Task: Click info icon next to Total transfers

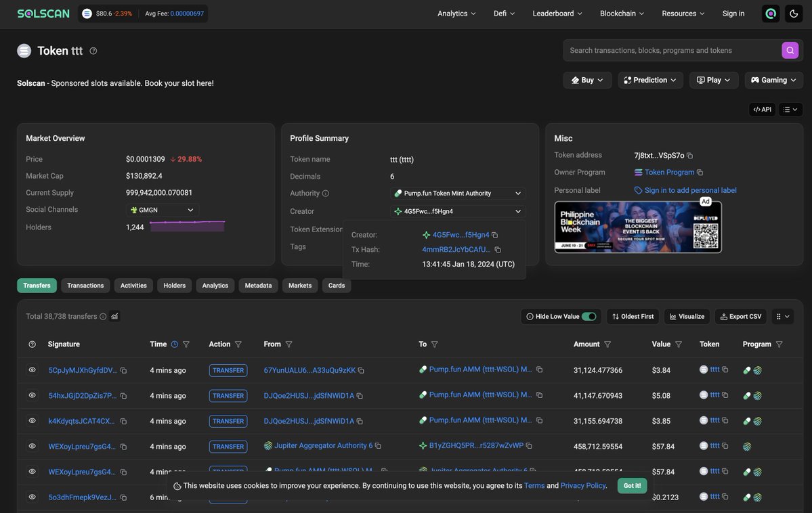Action: coord(103,316)
